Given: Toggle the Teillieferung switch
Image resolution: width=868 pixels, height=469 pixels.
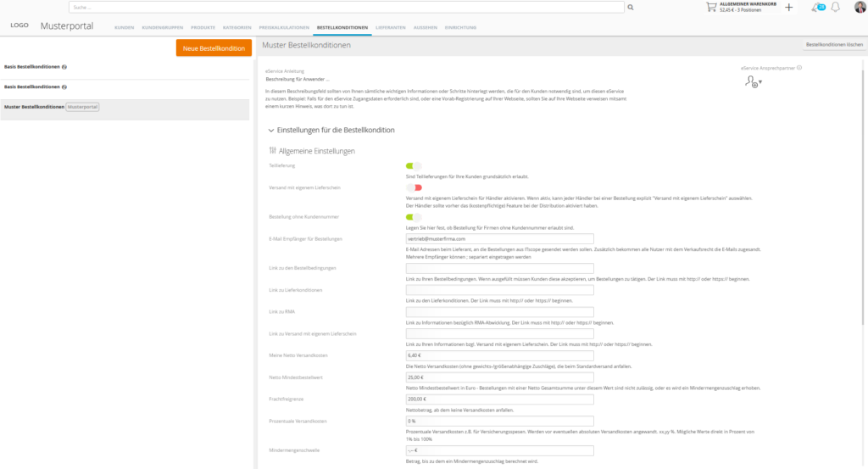Looking at the screenshot, I should coord(414,165).
